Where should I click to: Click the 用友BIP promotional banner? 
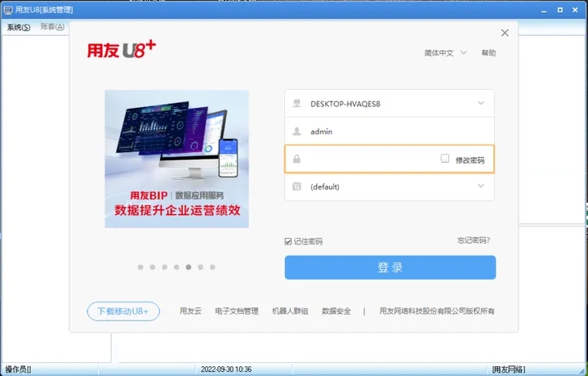176,159
